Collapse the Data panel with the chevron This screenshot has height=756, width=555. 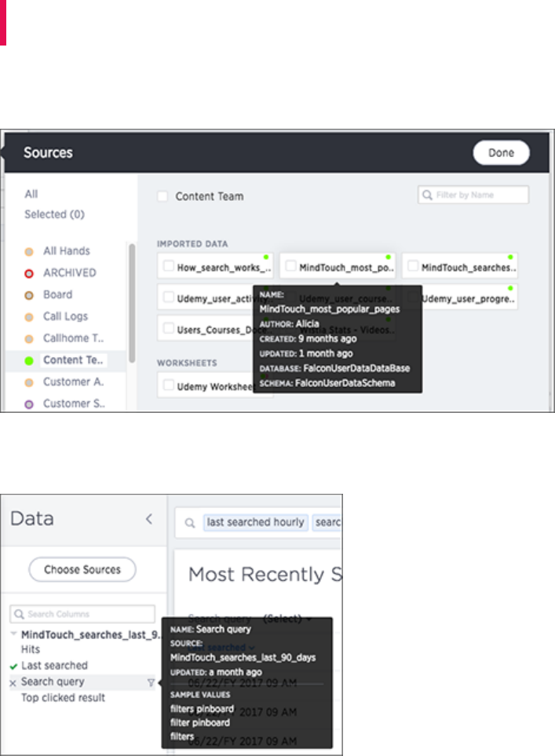(x=149, y=519)
